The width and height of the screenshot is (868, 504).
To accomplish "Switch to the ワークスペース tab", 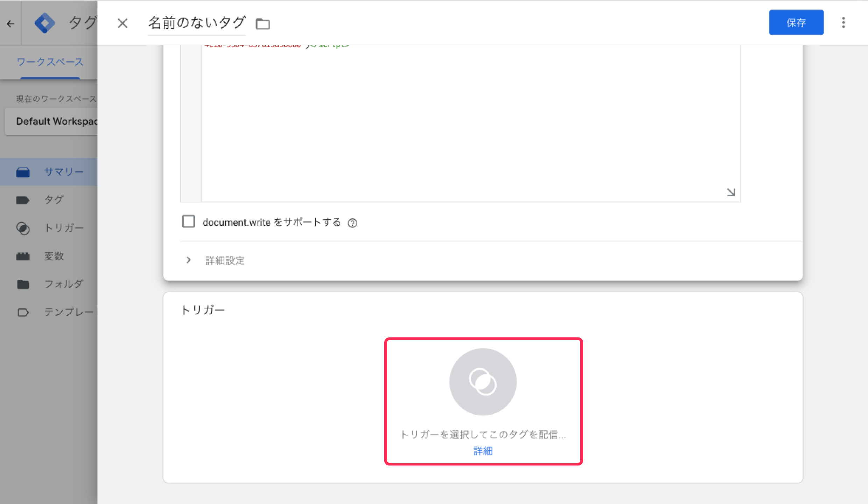I will coord(50,62).
